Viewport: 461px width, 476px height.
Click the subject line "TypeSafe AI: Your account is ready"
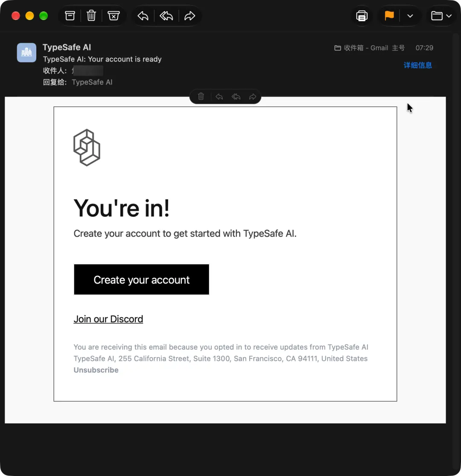(102, 59)
